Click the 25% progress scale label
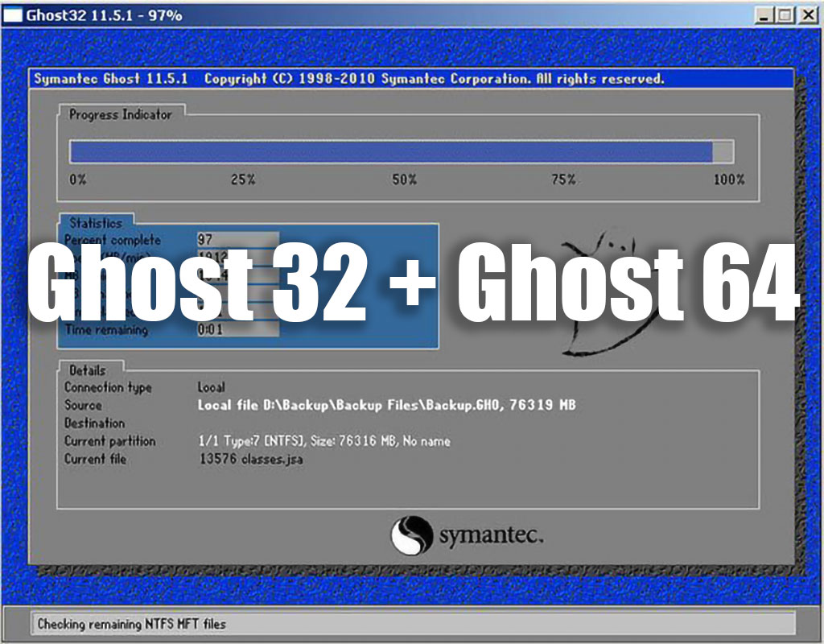This screenshot has height=644, width=824. pos(243,180)
